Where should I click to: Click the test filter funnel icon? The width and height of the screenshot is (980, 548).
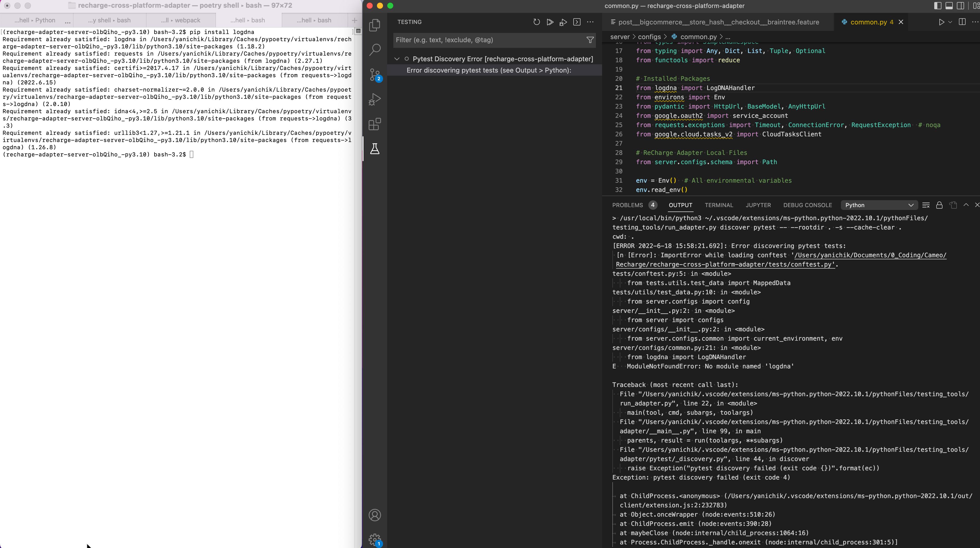590,40
